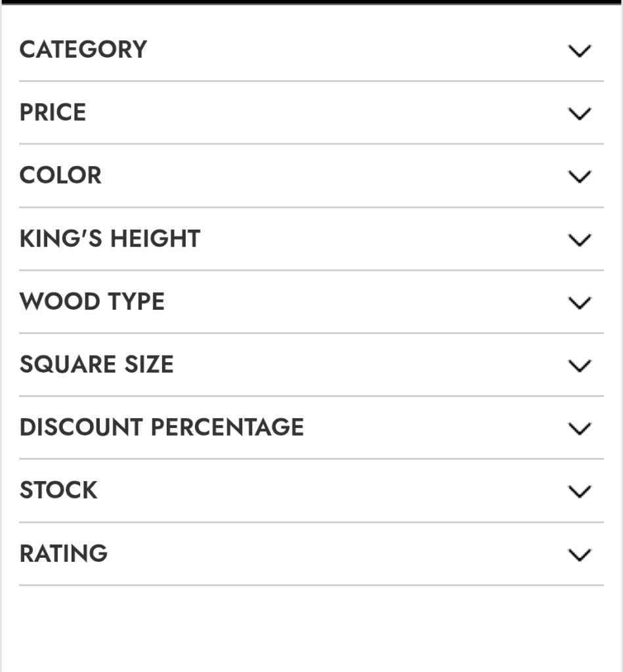Expand the Category filter chevron
Image resolution: width=623 pixels, height=672 pixels.
coord(579,51)
